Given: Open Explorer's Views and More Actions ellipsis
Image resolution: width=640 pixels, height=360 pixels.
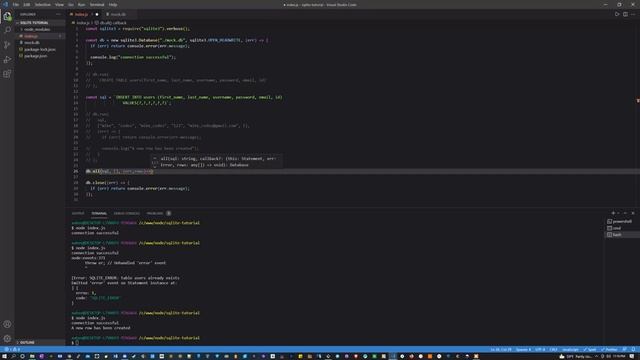Looking at the screenshot, I should [x=58, y=14].
